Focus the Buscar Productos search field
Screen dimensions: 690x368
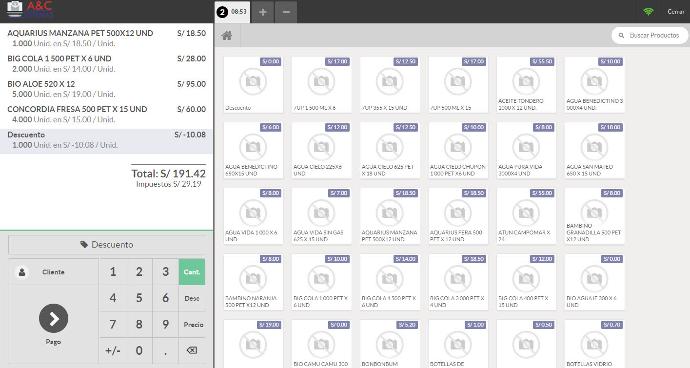click(x=650, y=35)
